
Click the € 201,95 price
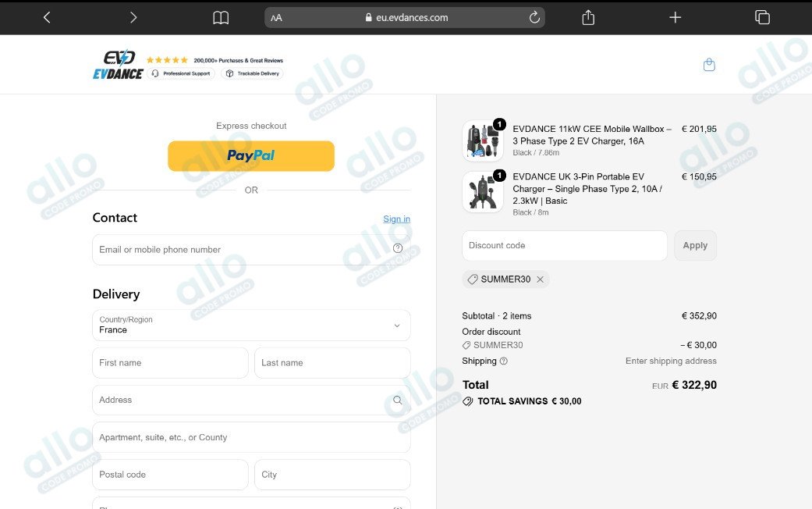point(699,129)
